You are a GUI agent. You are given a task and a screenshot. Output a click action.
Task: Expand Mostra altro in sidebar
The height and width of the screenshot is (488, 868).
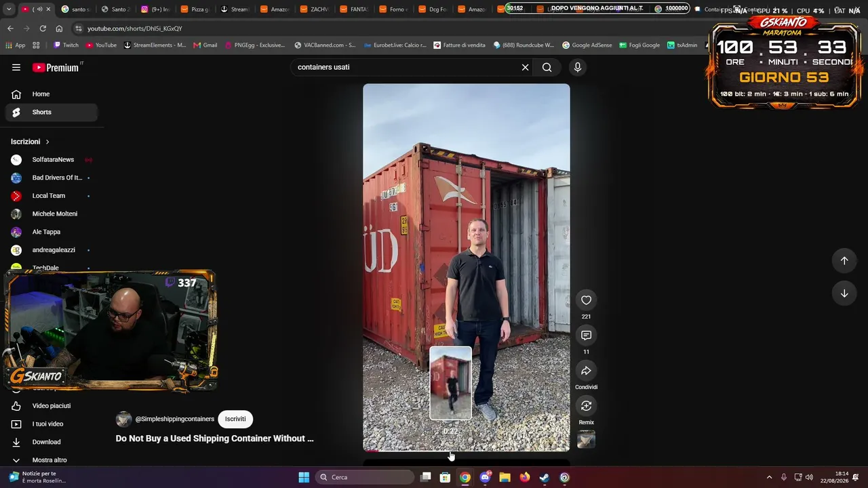point(52,460)
